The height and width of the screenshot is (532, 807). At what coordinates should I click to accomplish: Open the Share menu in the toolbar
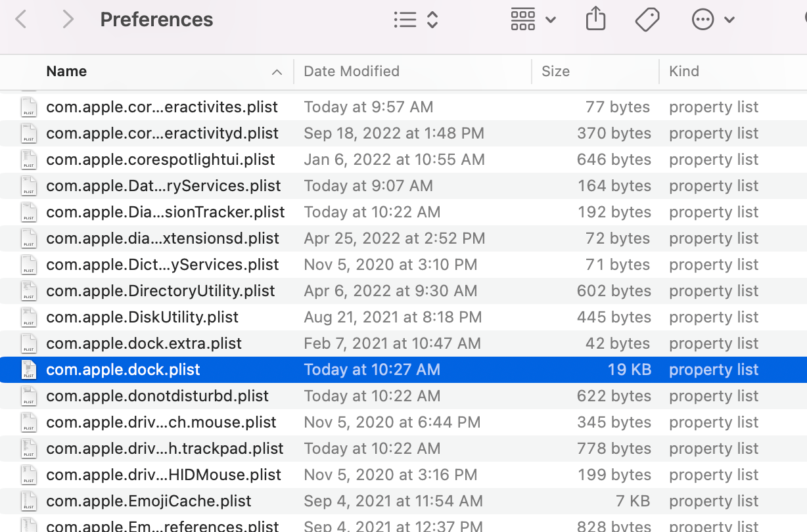point(595,19)
